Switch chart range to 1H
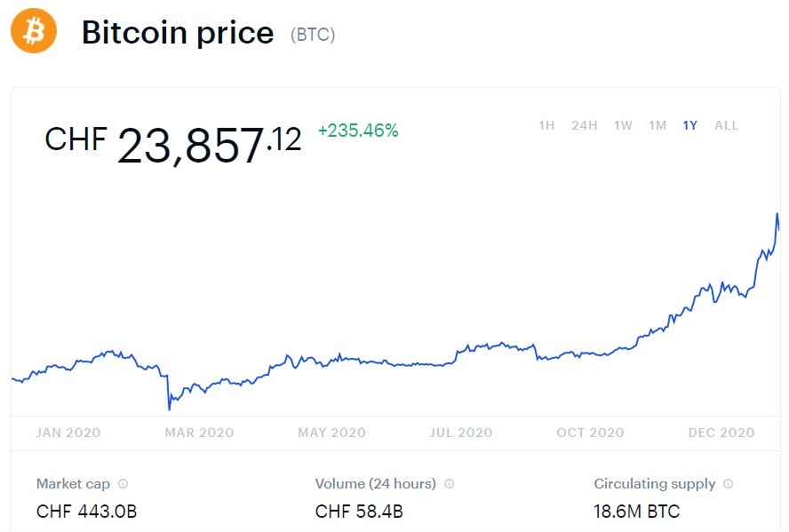789x532 pixels. pyautogui.click(x=546, y=125)
